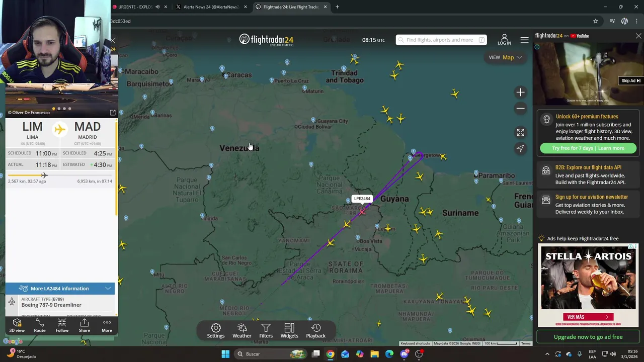This screenshot has height=362, width=644.
Task: Click the Flightradar24 logo
Action: pyautogui.click(x=266, y=40)
